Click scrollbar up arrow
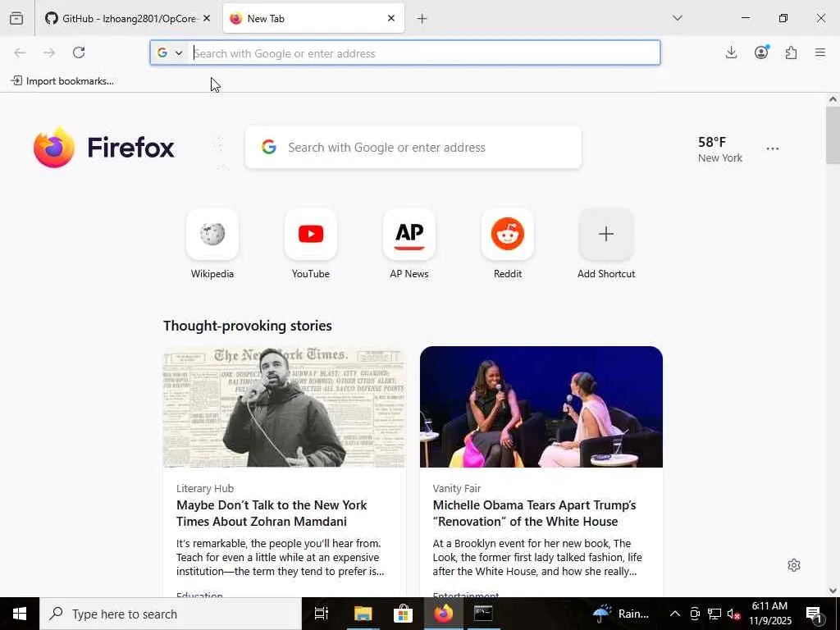The image size is (840, 630). coord(833,99)
